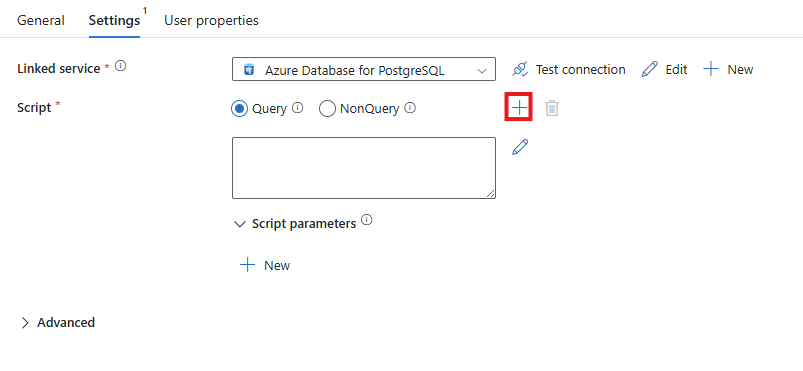Click info icon next to Script parameters
This screenshot has width=803, height=371.
tap(367, 220)
